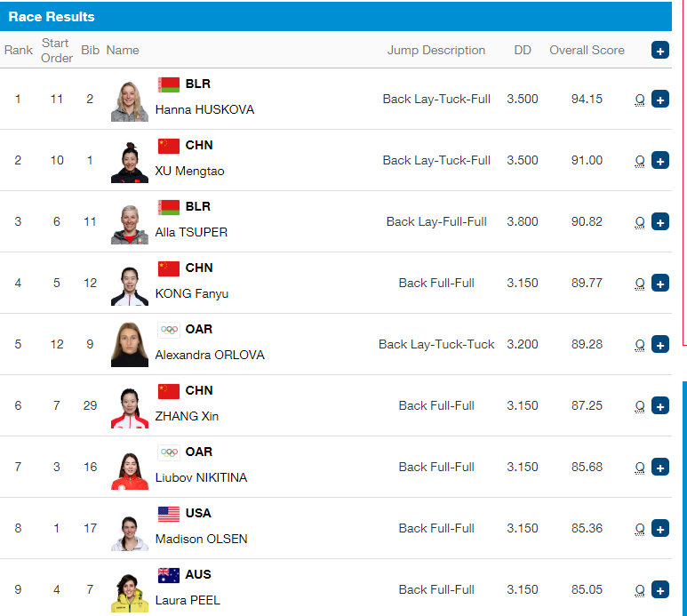Open Liubov NIKITINA's plus icon details

click(659, 467)
